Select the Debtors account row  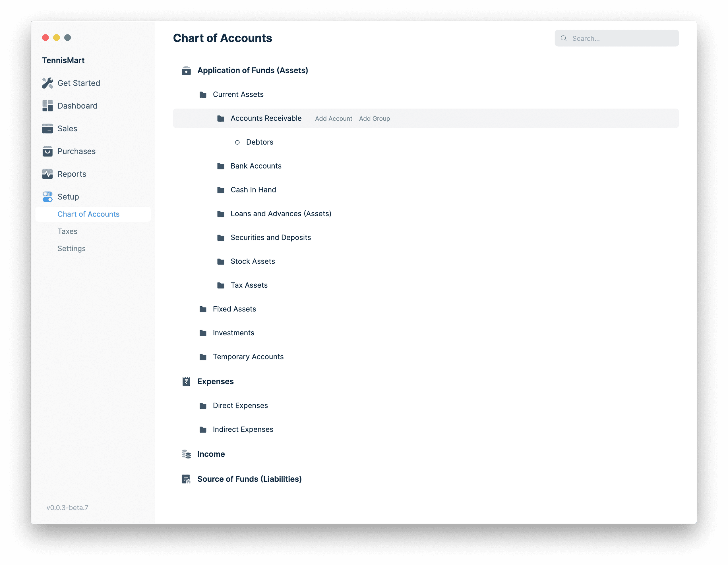425,142
